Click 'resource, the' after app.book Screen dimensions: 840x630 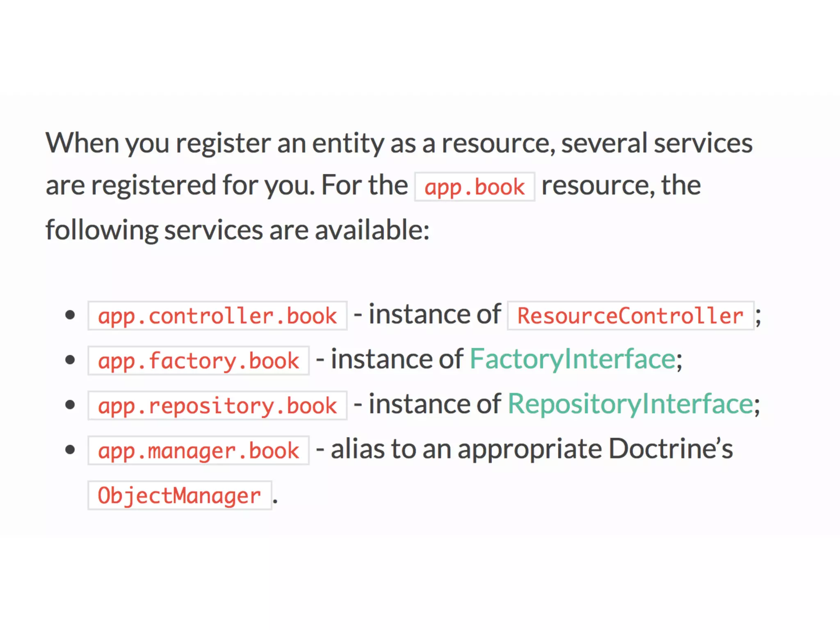(x=621, y=185)
